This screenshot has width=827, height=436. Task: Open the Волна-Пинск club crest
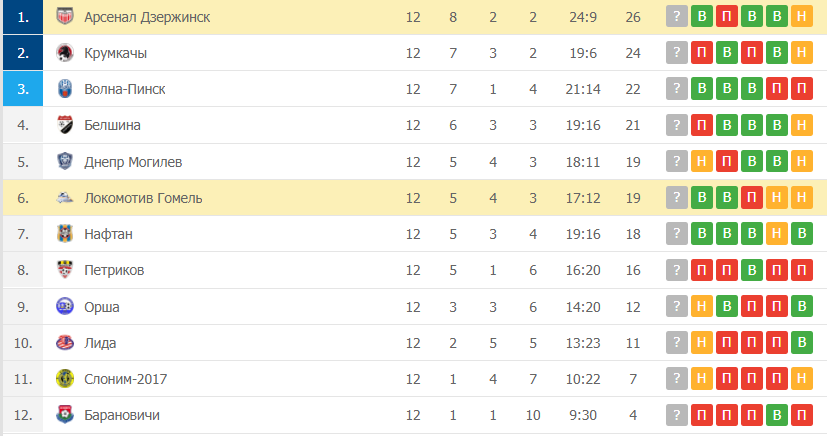click(65, 89)
